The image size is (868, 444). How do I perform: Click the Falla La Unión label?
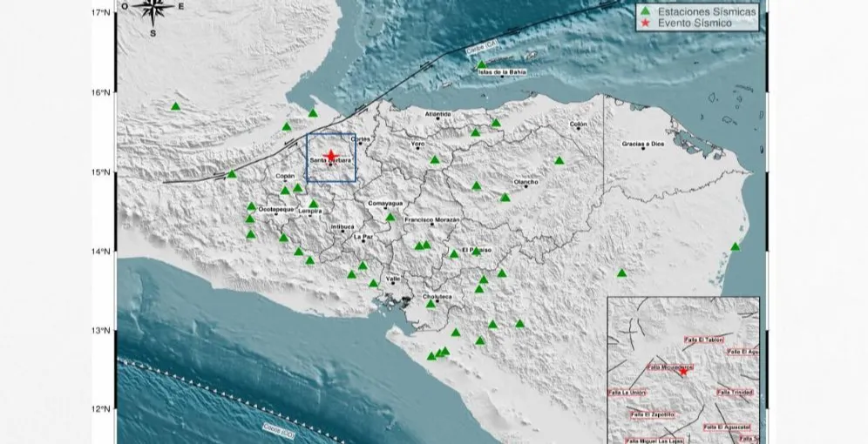[627, 392]
